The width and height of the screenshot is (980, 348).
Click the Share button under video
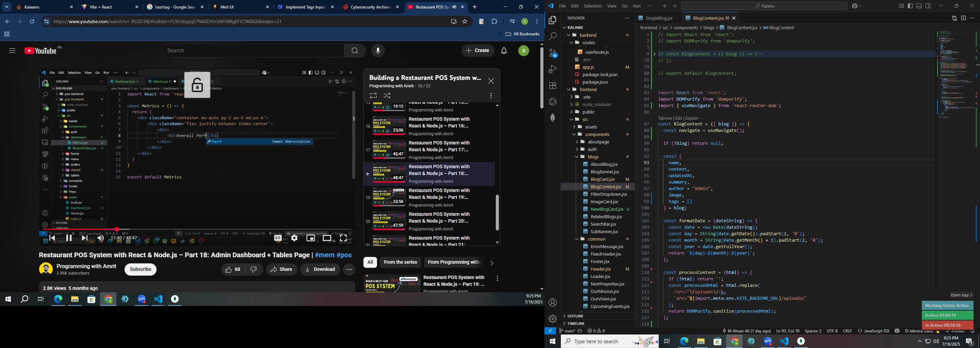pos(281,269)
